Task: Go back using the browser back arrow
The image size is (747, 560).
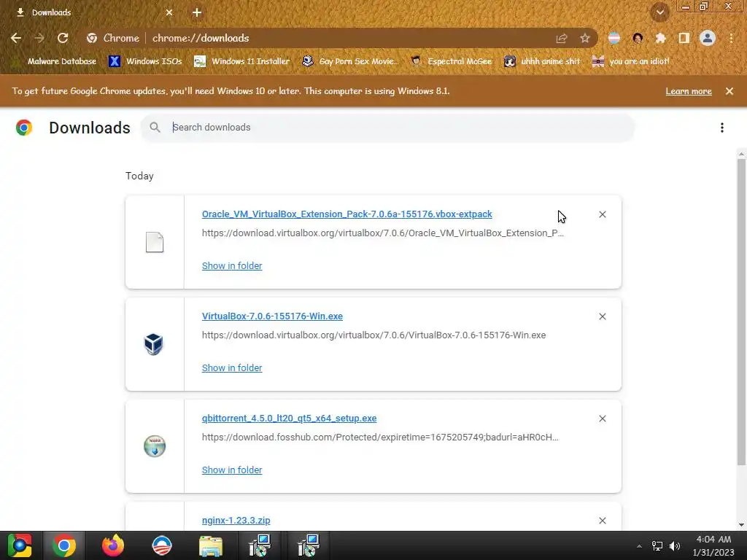Action: 16,38
